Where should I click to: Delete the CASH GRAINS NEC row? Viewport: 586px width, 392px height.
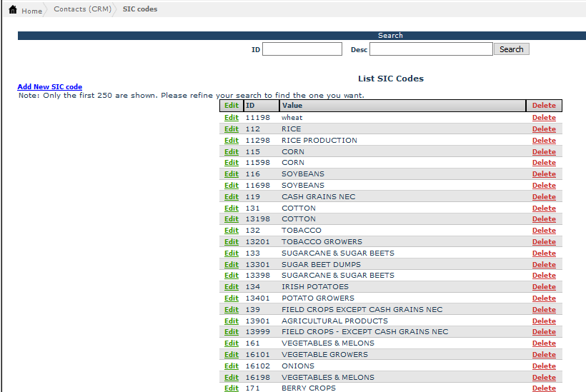point(543,197)
